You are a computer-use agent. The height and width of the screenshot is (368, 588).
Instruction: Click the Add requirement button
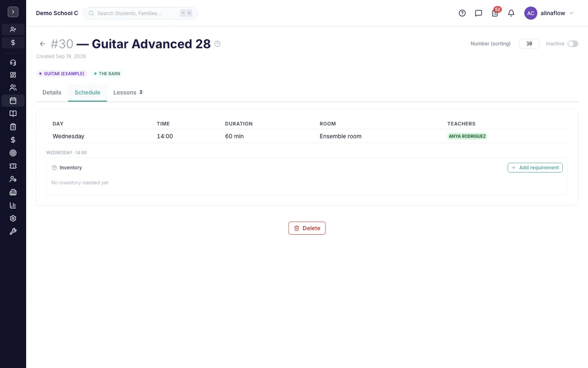click(535, 167)
